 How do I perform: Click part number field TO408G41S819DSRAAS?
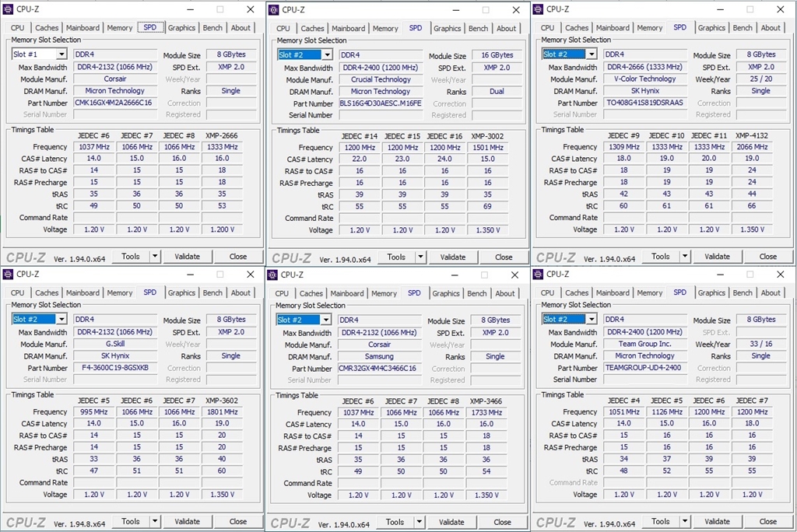tap(645, 103)
